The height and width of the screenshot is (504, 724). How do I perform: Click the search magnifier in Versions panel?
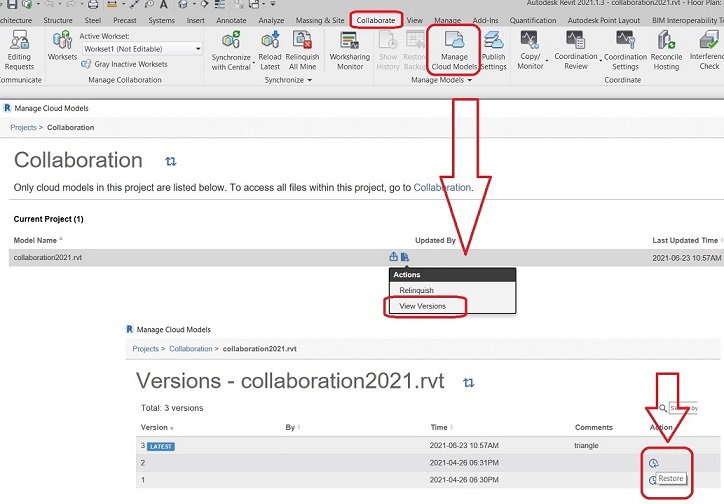tap(663, 408)
